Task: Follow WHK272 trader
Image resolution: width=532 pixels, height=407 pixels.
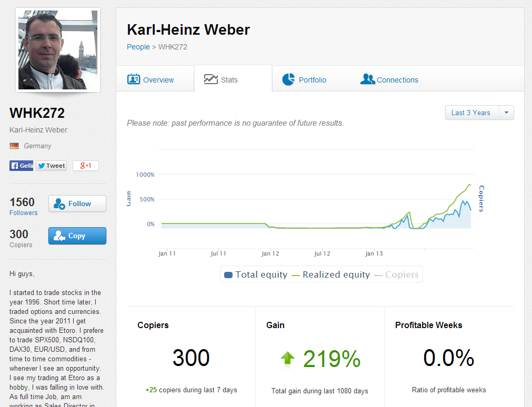Action: pyautogui.click(x=77, y=203)
